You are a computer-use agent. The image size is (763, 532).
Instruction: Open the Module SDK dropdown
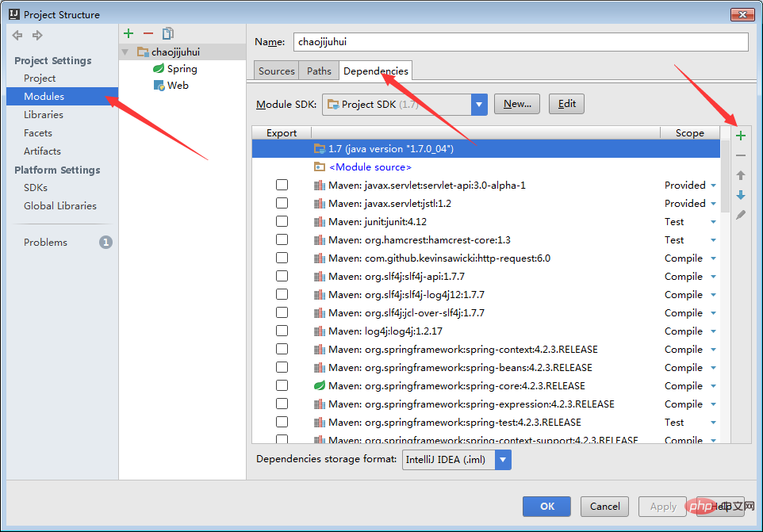point(479,105)
